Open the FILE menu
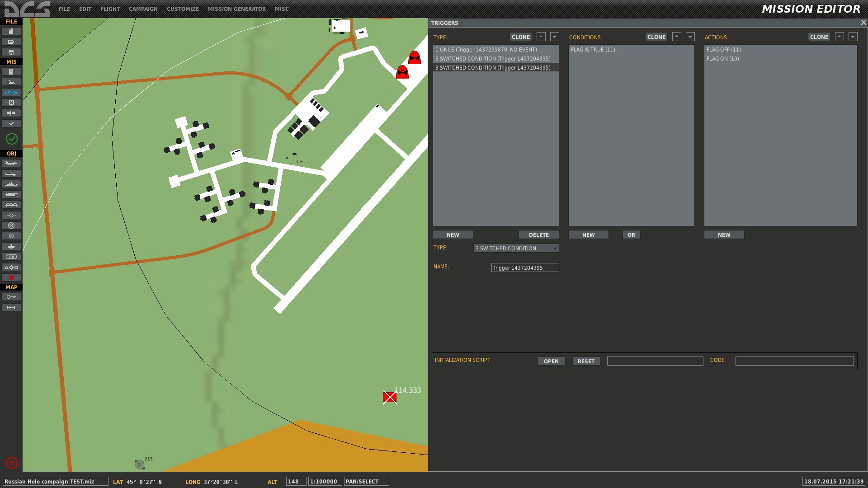868x488 pixels. (64, 9)
